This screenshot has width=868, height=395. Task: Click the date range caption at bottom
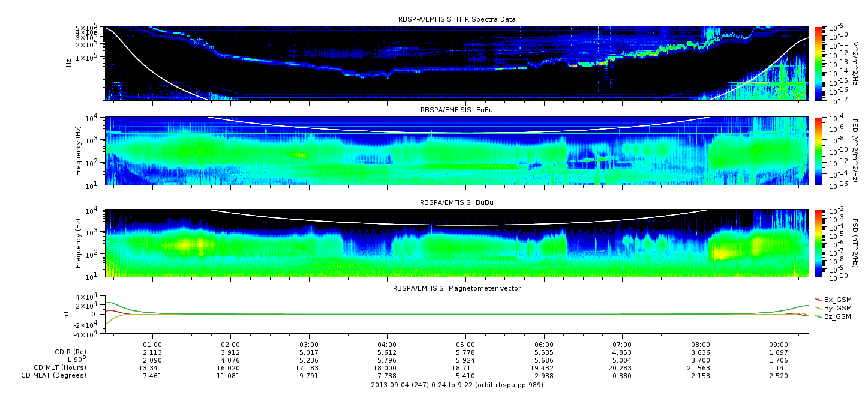click(x=456, y=385)
